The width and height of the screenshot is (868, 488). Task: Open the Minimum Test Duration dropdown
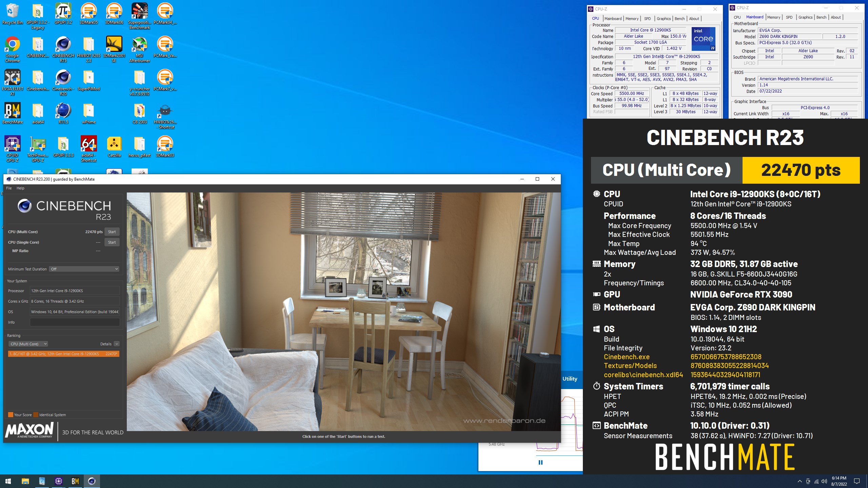pos(84,269)
